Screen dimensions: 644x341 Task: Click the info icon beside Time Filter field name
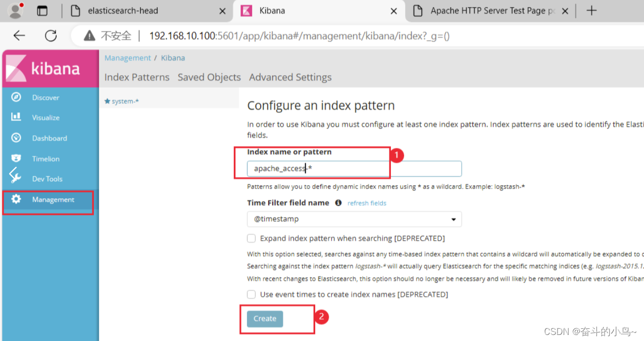tap(338, 203)
